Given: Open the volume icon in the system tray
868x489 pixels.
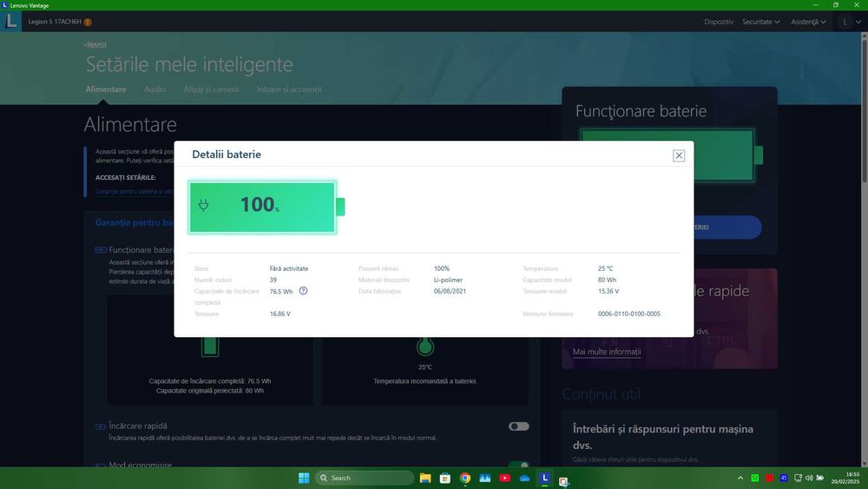Looking at the screenshot, I should (809, 478).
